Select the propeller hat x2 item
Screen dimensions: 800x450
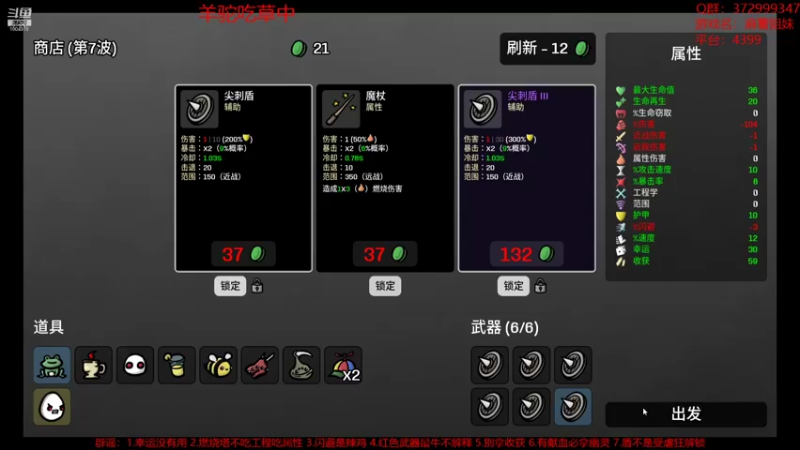pos(343,365)
